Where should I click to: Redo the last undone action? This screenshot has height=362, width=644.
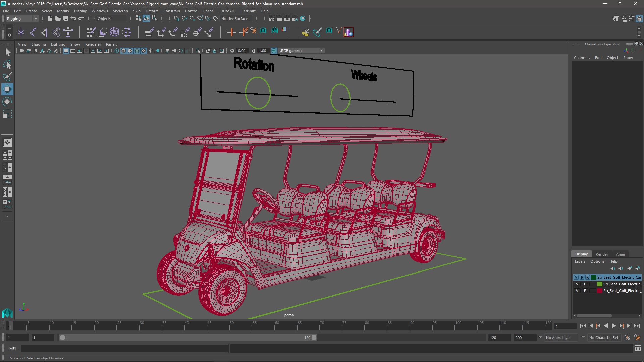(81, 19)
